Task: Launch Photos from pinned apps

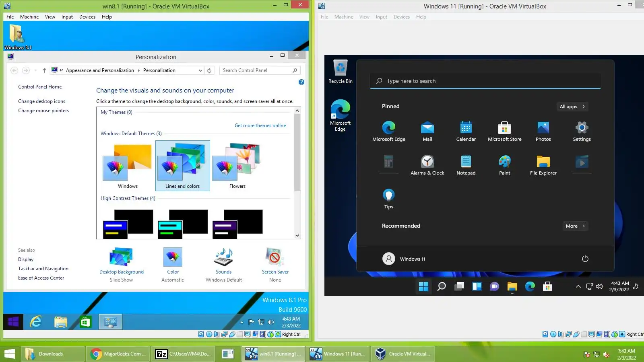Action: pos(543,132)
